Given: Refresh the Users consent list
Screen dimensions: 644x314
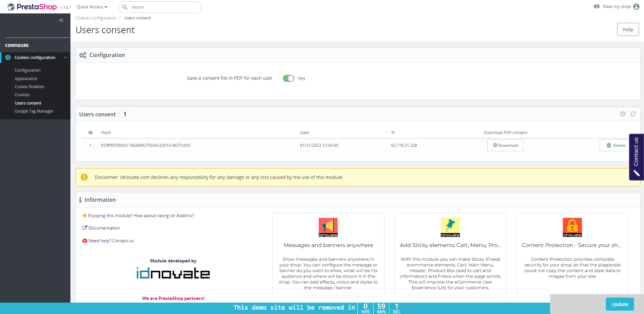Looking at the screenshot, I should click(x=633, y=114).
